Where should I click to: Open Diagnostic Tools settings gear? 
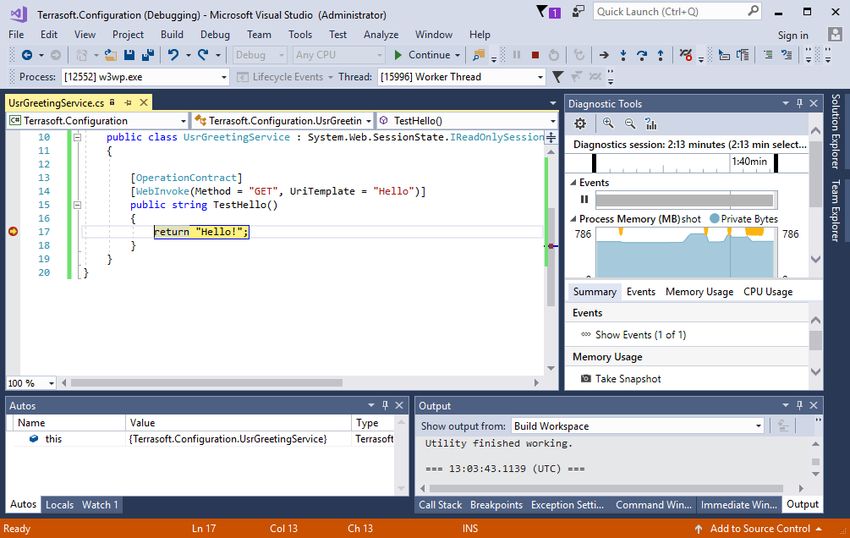coord(580,124)
